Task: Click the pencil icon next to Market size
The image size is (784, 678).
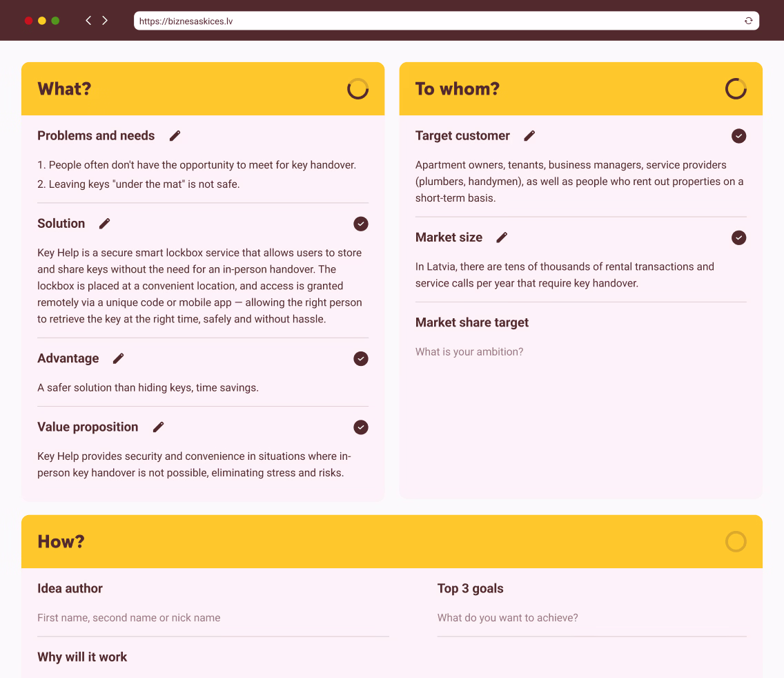Action: pos(501,238)
